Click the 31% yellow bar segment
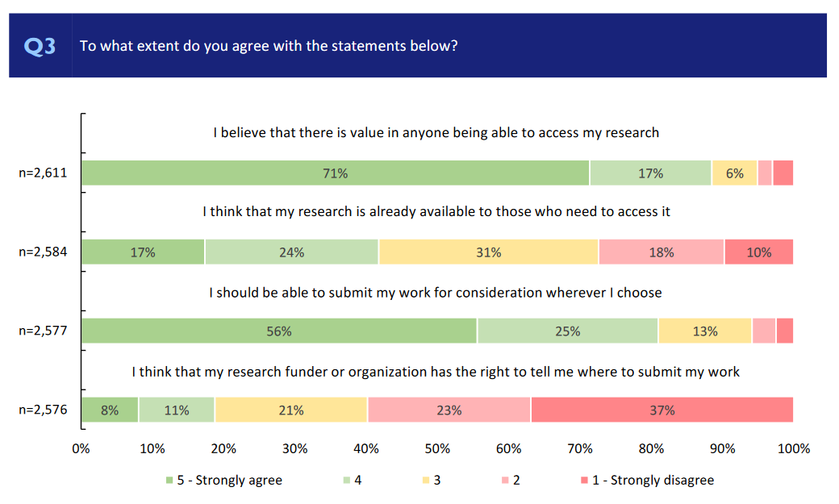Viewport: 839px width, 504px height. [x=488, y=252]
